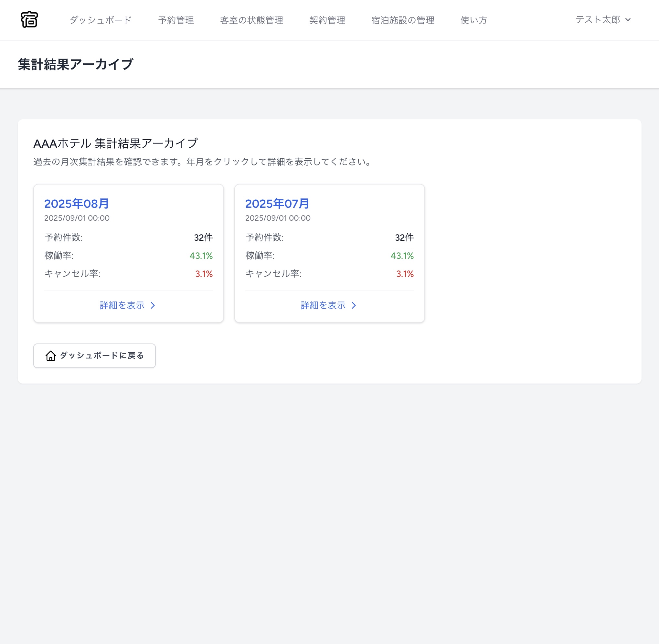
Task: Open the ダッシュボード menu item
Action: [x=101, y=20]
